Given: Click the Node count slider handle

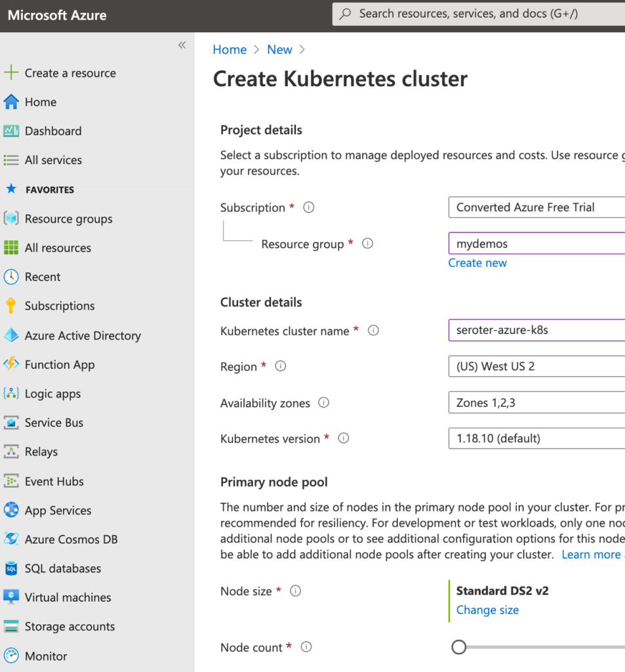Looking at the screenshot, I should [459, 648].
